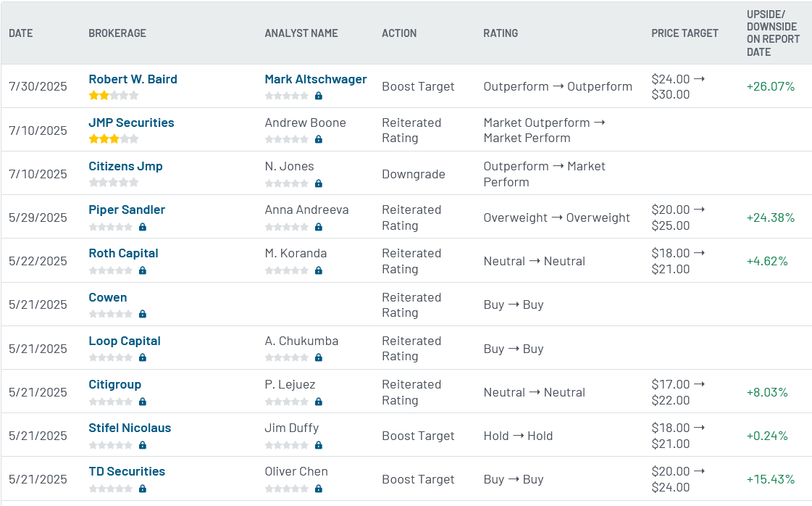Click the star rating under Andrew Boone

[x=286, y=139]
